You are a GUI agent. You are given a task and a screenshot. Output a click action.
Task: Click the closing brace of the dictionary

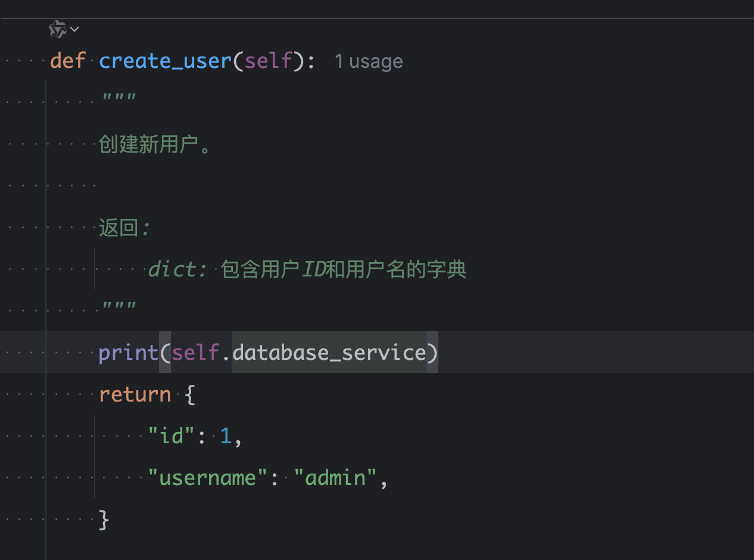pos(105,519)
